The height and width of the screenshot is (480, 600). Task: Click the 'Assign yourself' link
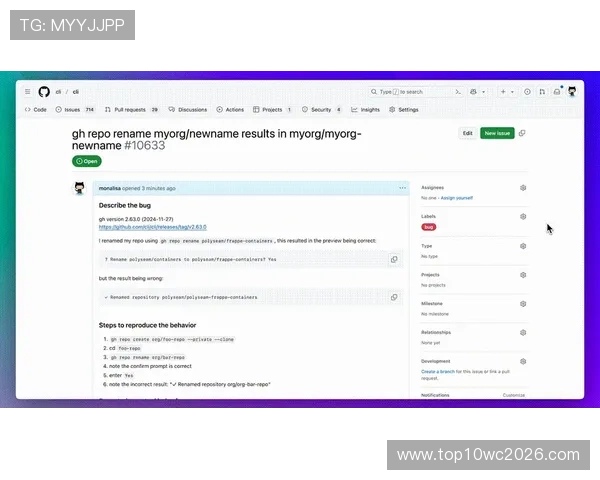click(x=457, y=198)
